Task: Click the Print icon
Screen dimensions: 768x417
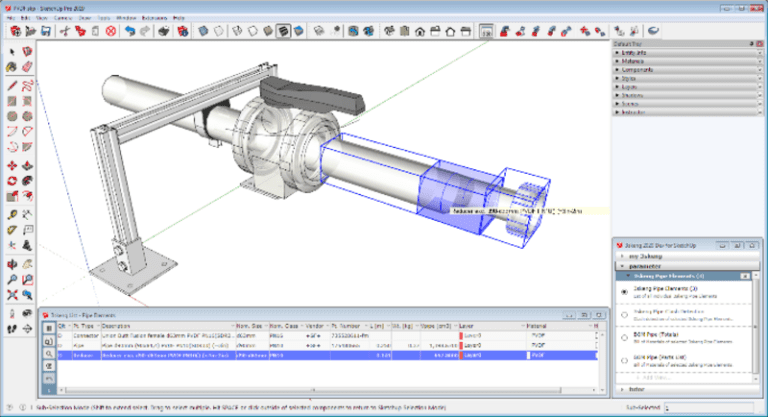Action: point(164,31)
